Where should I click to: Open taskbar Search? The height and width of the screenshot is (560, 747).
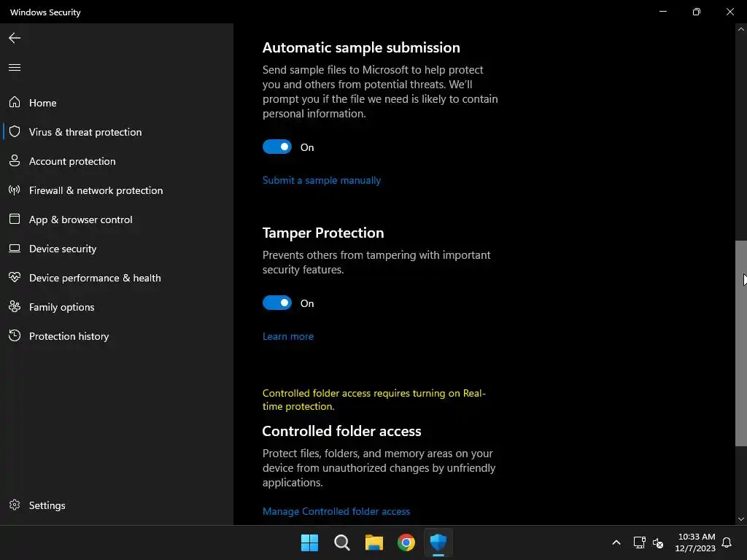point(341,542)
